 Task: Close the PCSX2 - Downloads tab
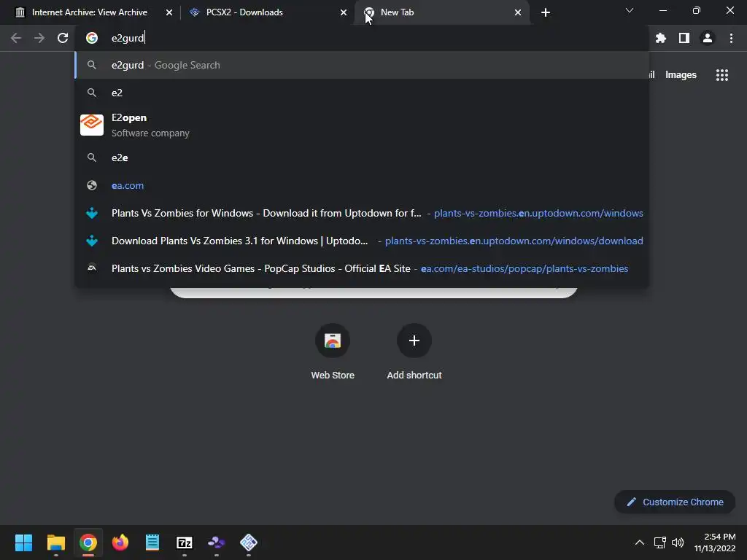pos(344,12)
